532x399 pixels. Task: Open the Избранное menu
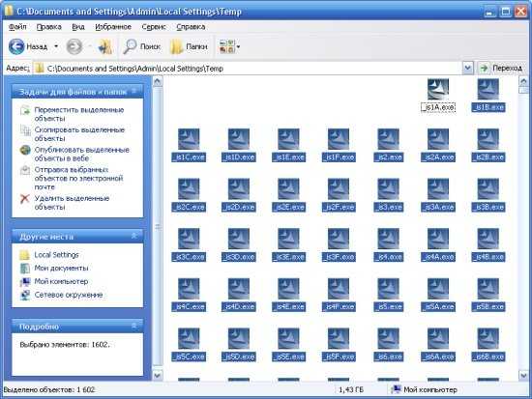pyautogui.click(x=113, y=27)
